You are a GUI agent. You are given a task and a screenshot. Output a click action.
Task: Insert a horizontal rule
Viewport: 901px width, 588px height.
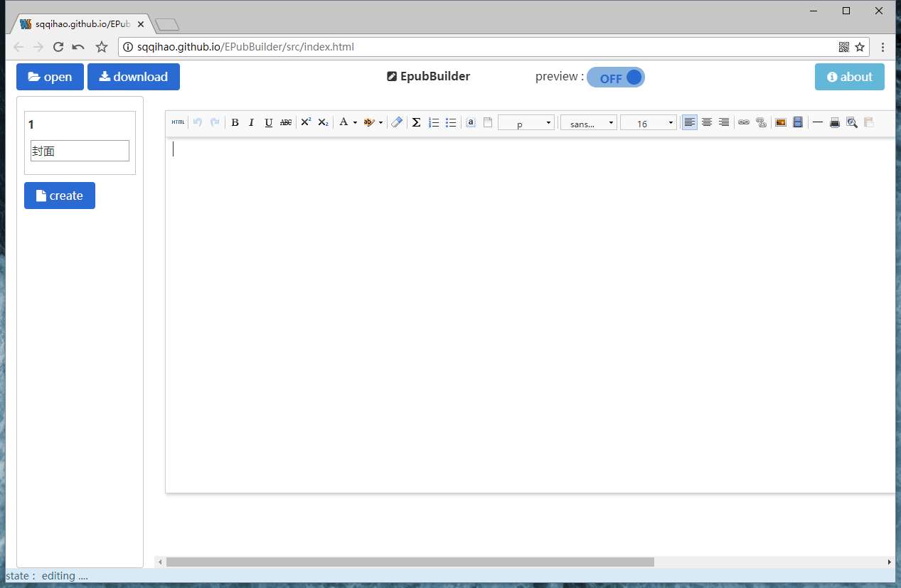click(x=817, y=122)
